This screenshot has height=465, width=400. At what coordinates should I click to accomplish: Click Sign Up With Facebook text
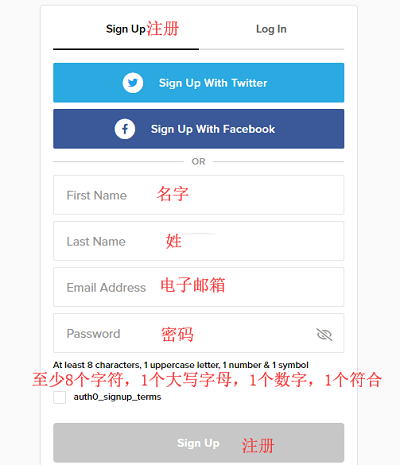(x=213, y=129)
